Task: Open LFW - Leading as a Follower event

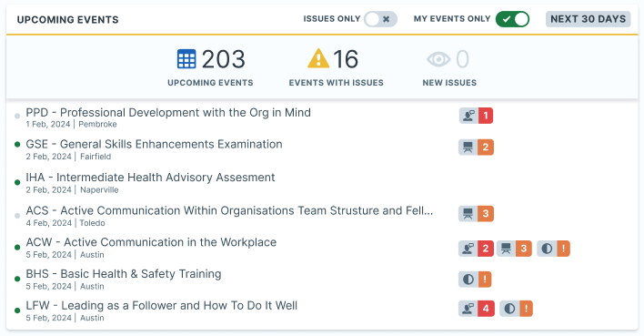Action: tap(161, 306)
